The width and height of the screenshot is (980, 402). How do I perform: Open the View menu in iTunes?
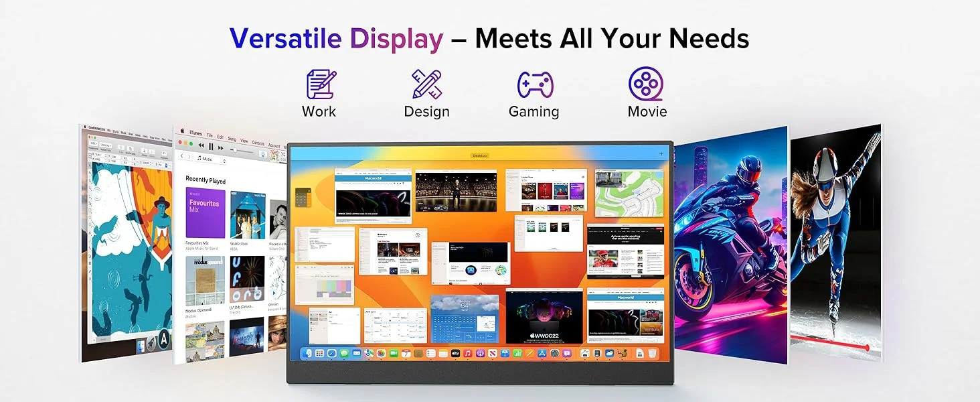244,141
